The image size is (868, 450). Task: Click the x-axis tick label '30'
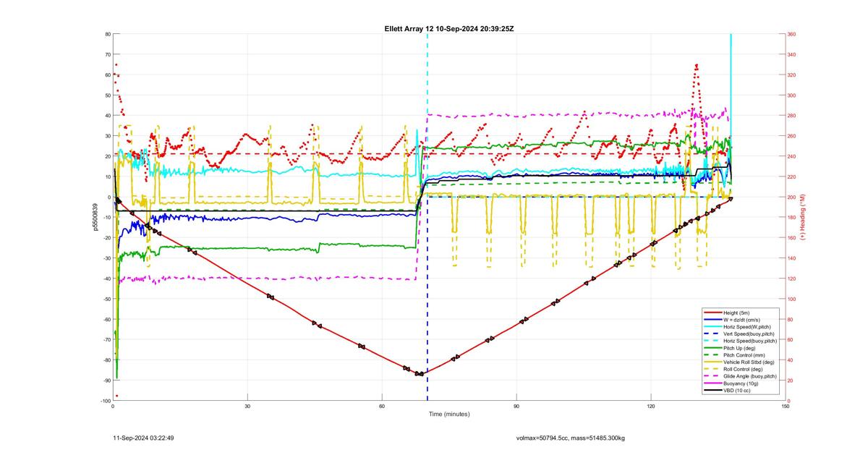point(247,406)
